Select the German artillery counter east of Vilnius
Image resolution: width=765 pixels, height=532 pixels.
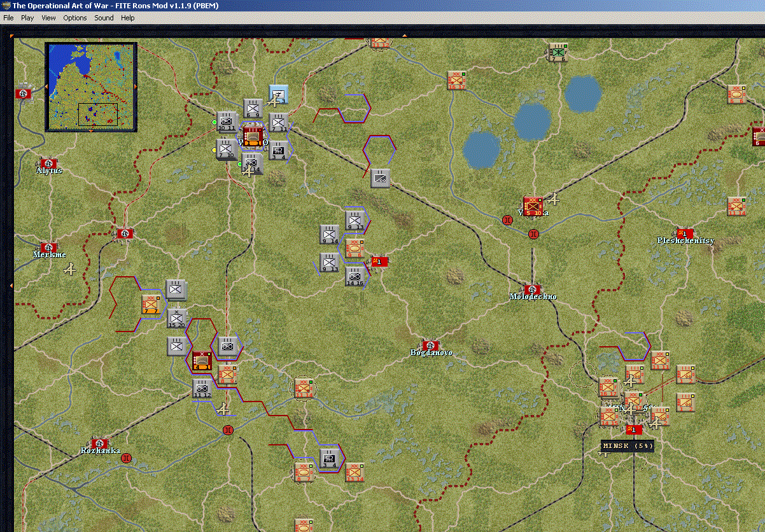[381, 178]
